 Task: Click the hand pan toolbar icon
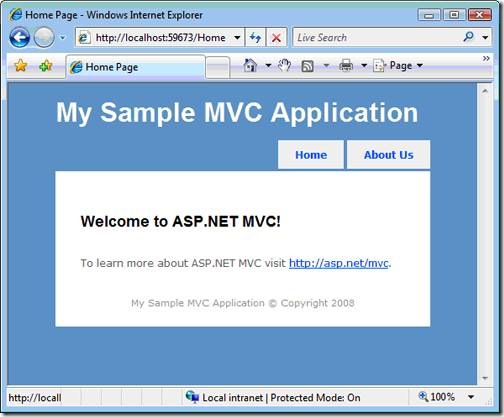pos(284,65)
